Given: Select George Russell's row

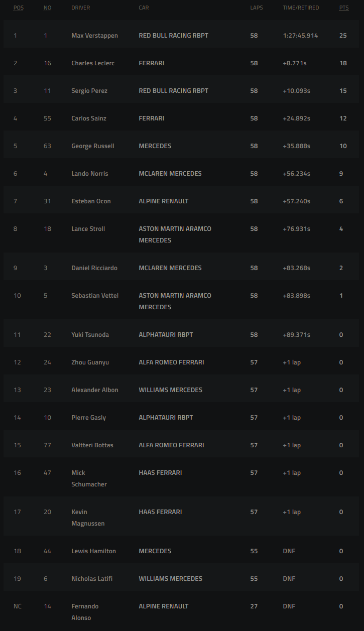Looking at the screenshot, I should (182, 146).
